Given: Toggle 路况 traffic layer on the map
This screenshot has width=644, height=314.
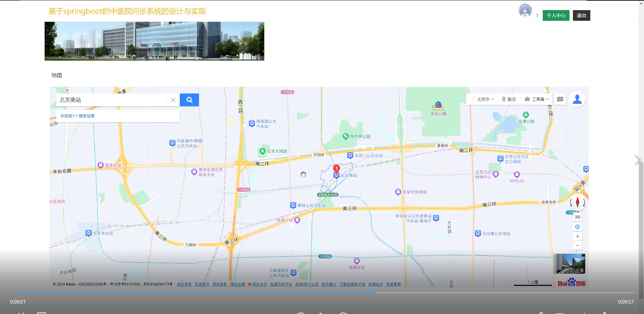Looking at the screenshot, I should pos(509,99).
